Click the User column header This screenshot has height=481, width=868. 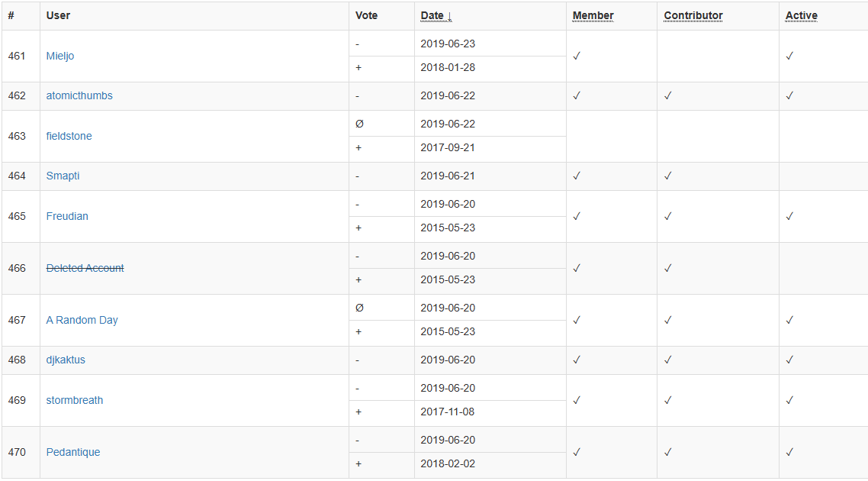(57, 15)
